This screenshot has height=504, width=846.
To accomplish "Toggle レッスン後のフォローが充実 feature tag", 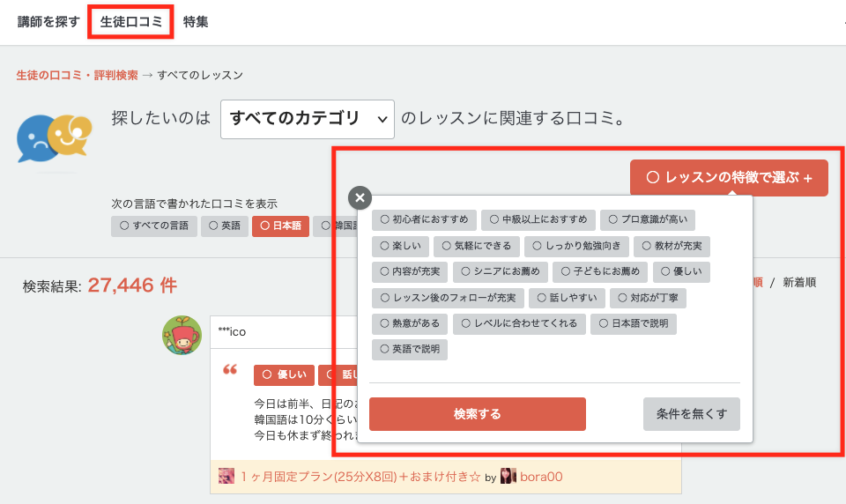I will pyautogui.click(x=448, y=299).
